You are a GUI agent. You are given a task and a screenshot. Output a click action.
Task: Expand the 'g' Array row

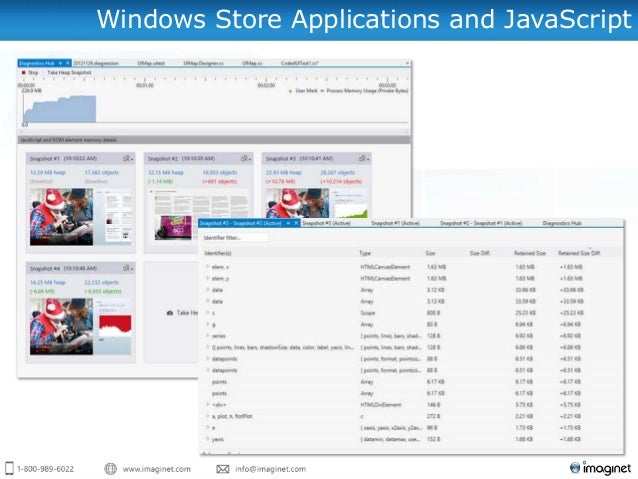[x=208, y=324]
